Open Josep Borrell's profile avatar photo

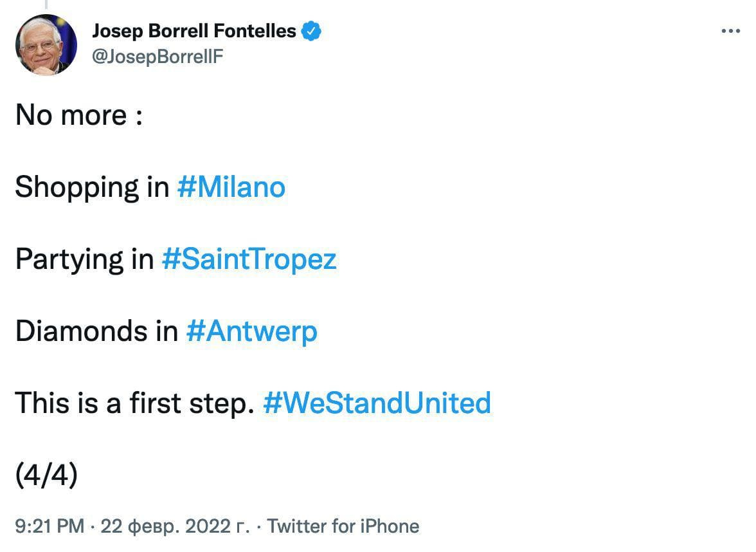pos(46,45)
